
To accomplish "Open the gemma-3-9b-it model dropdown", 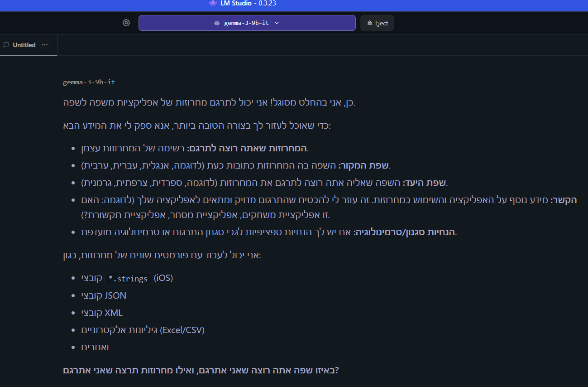I will 247,23.
